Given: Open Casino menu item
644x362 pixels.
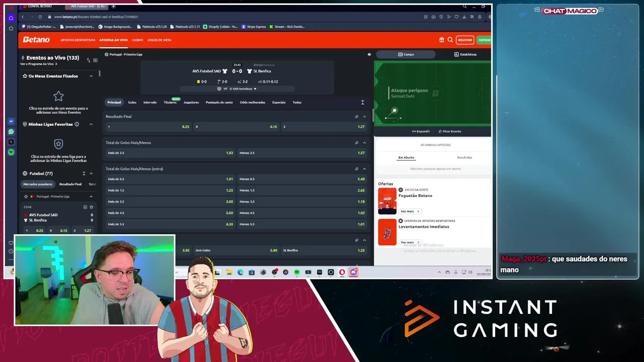Looking at the screenshot, I should pos(137,40).
